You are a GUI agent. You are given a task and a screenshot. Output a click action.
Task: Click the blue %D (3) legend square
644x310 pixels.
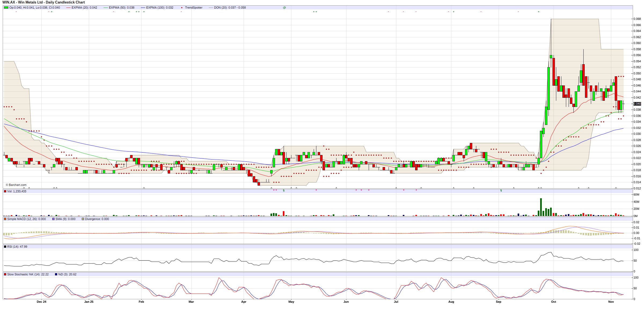[56, 274]
